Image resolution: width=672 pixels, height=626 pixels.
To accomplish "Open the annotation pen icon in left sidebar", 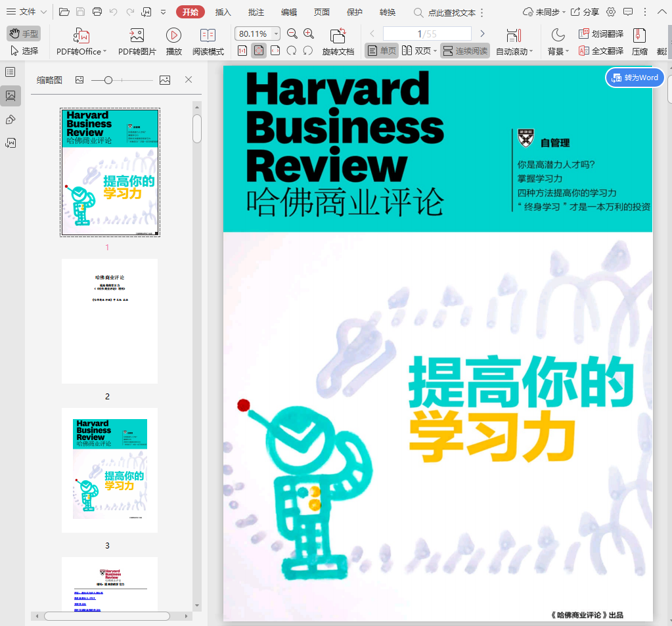I will tap(11, 120).
